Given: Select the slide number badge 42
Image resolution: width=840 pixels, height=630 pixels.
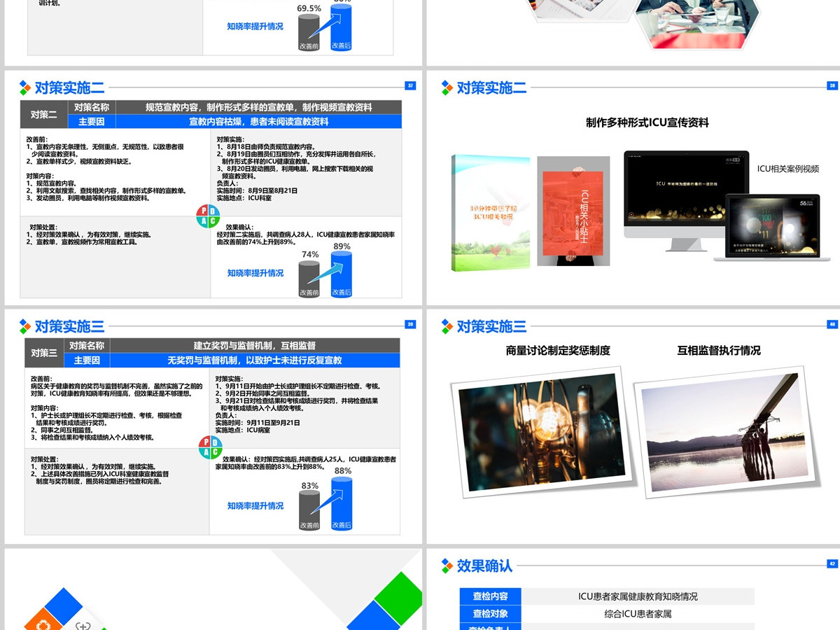Looking at the screenshot, I should click(832, 563).
